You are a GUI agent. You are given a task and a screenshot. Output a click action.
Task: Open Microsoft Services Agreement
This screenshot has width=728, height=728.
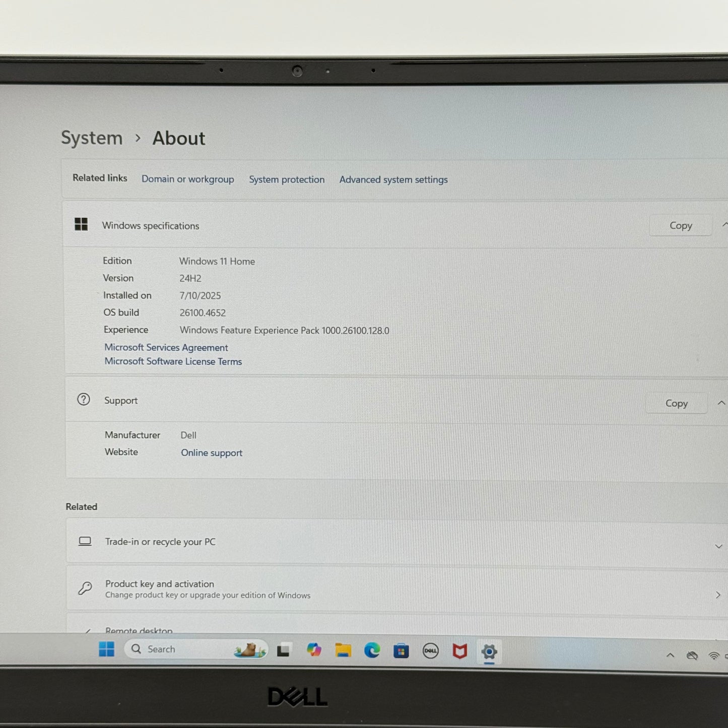[166, 347]
